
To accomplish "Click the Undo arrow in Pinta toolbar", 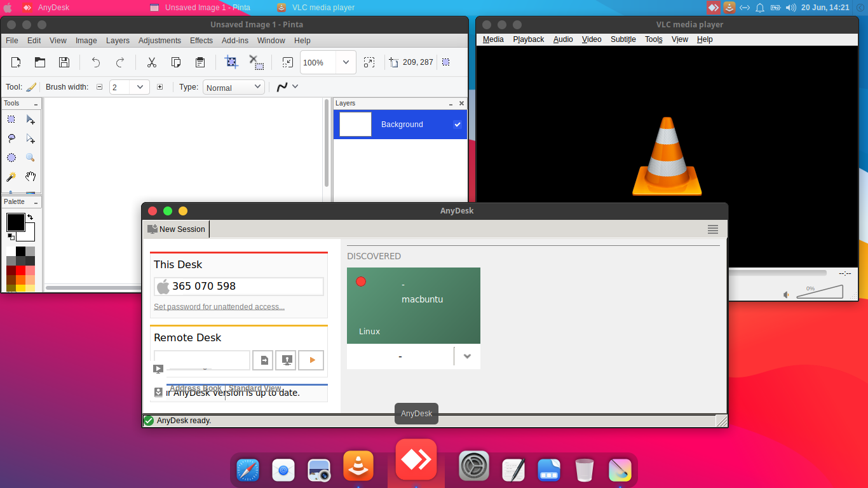I will coord(96,62).
